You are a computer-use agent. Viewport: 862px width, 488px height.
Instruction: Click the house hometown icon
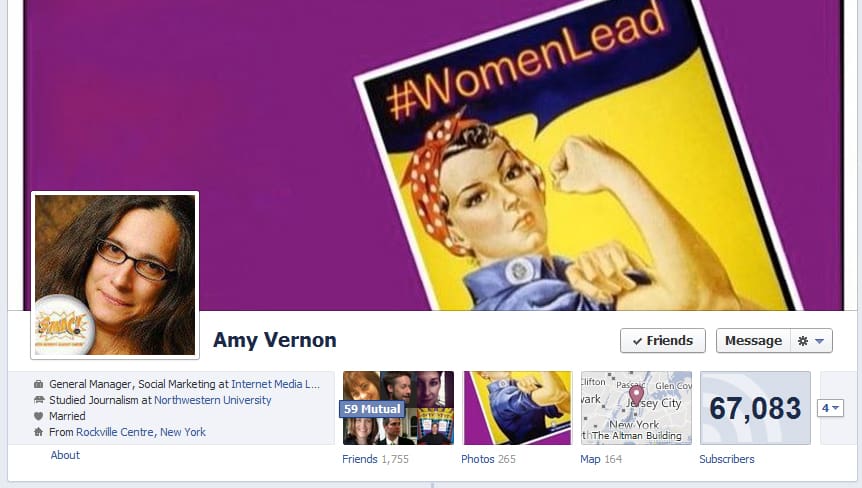[38, 432]
